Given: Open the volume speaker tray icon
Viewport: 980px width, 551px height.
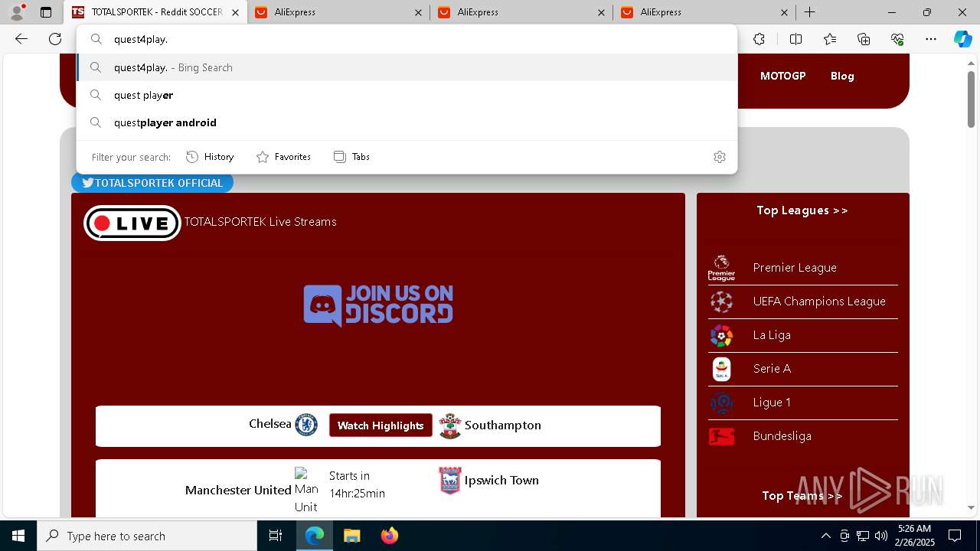Looking at the screenshot, I should point(880,536).
